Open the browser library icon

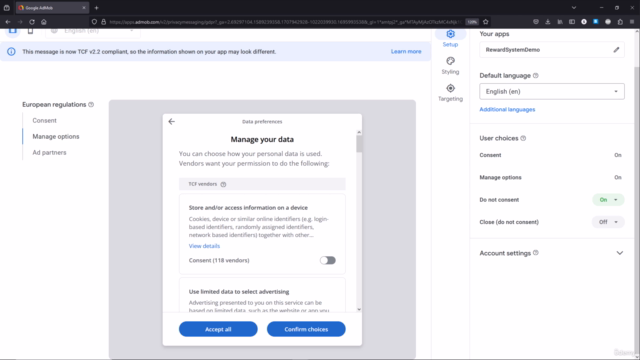(x=560, y=22)
